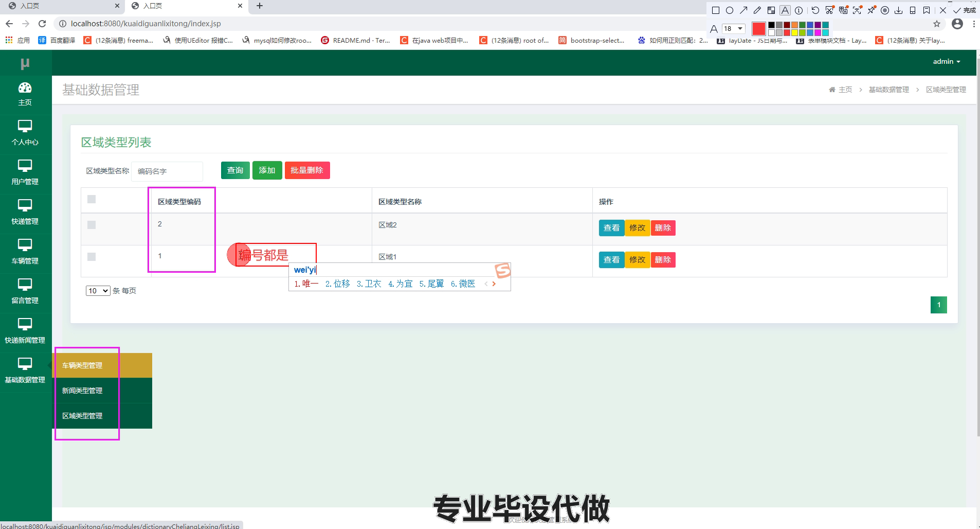The width and height of the screenshot is (980, 529).
Task: Click 修改 for 区域1
Action: 637,260
